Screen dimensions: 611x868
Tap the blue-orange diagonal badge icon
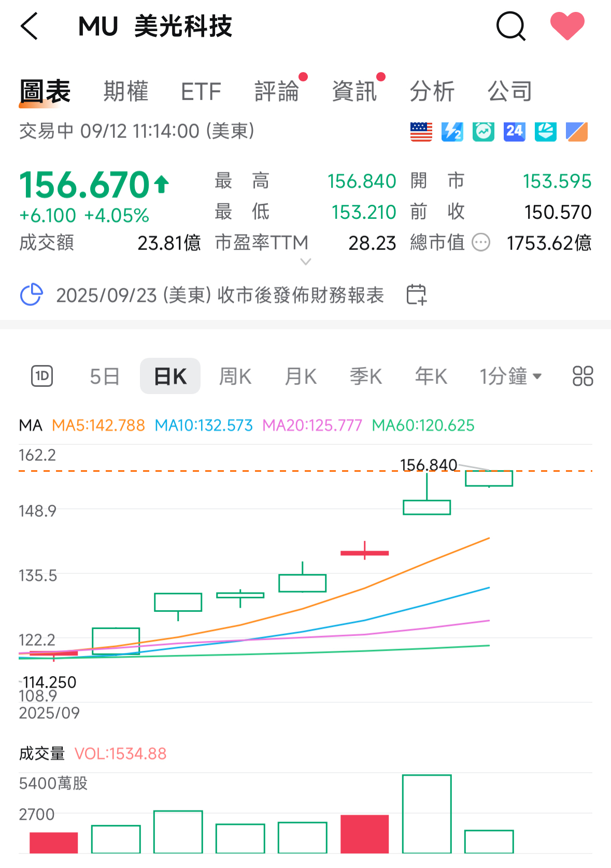pos(576,132)
